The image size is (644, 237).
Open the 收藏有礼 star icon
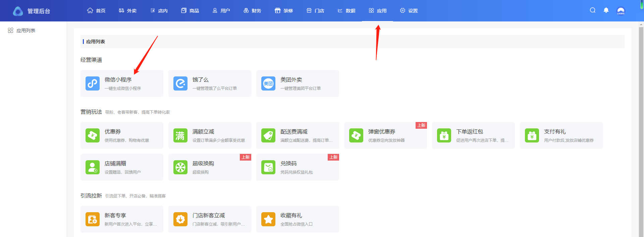268,219
